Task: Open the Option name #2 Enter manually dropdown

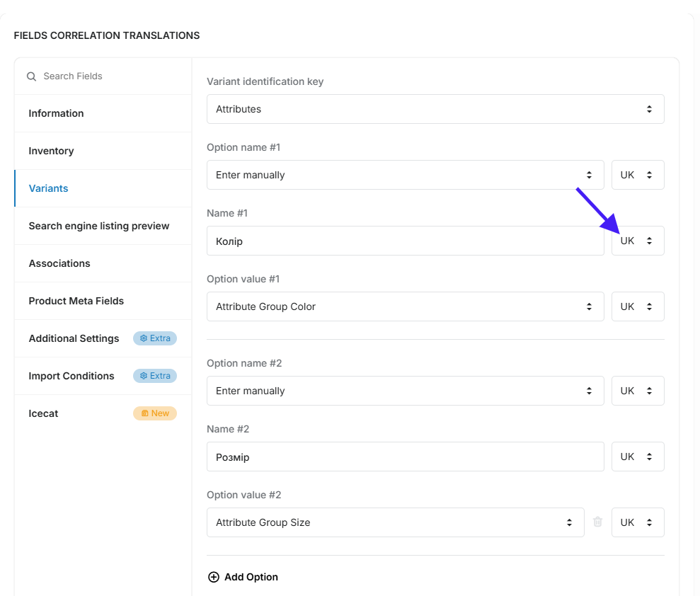Action: [x=406, y=391]
